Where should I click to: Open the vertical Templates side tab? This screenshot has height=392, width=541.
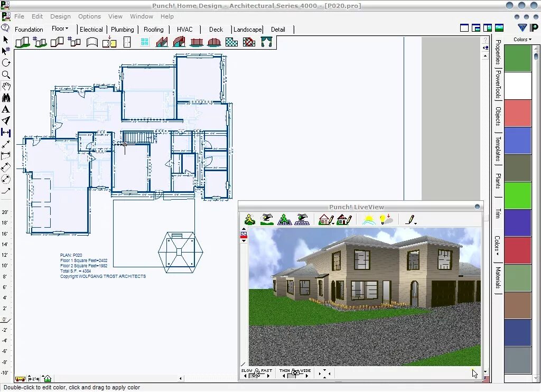498,149
